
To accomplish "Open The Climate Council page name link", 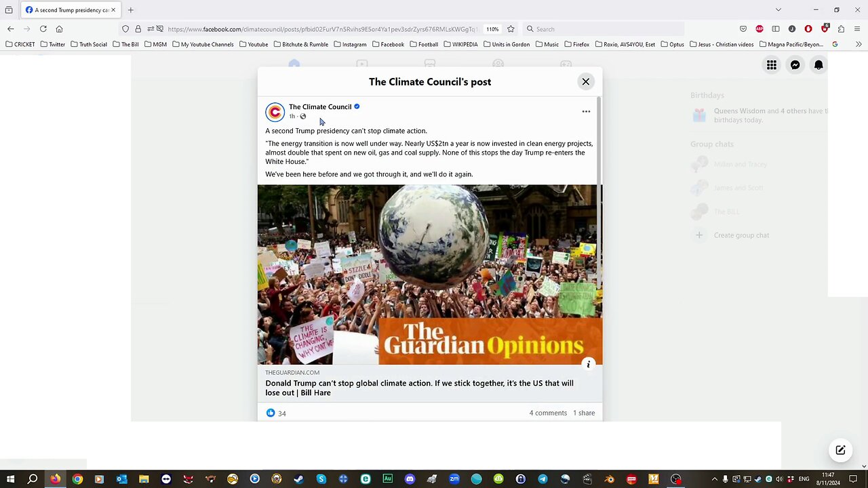I will [x=320, y=106].
